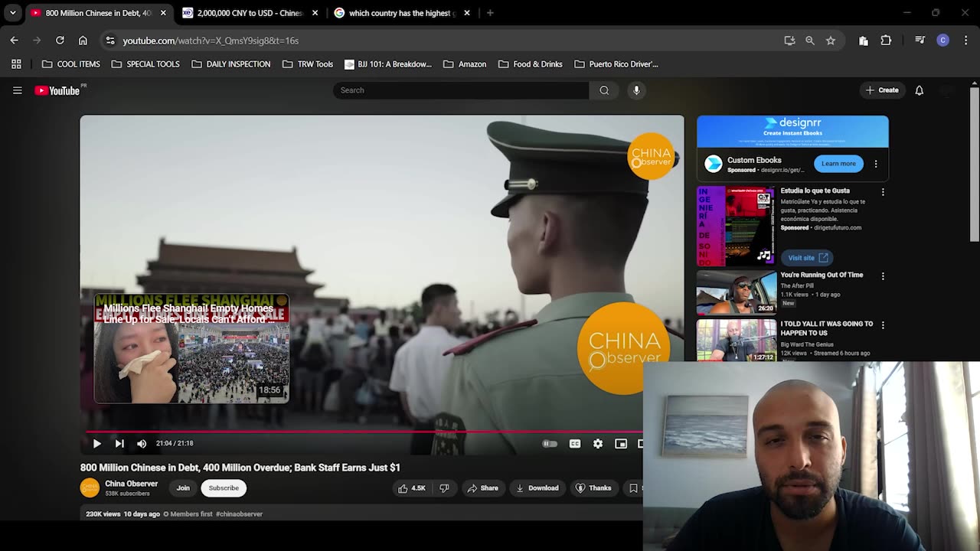This screenshot has width=980, height=551.
Task: Skip to the next video
Action: point(119,443)
